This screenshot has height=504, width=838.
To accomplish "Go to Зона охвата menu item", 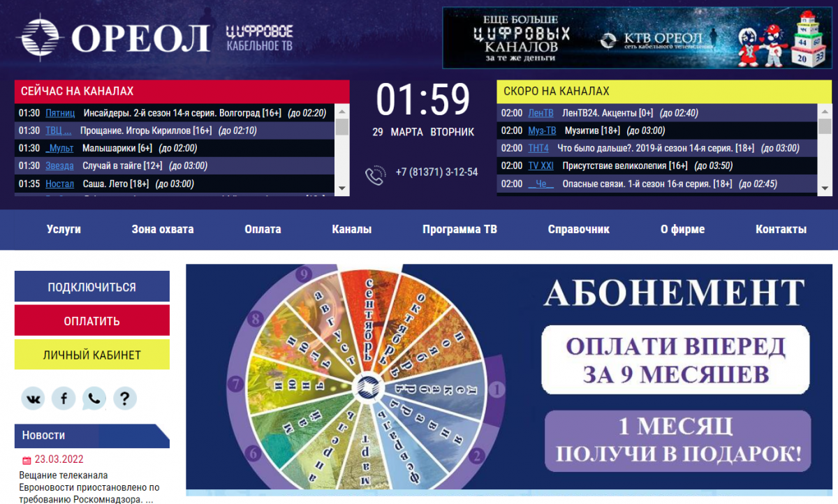I will click(163, 229).
